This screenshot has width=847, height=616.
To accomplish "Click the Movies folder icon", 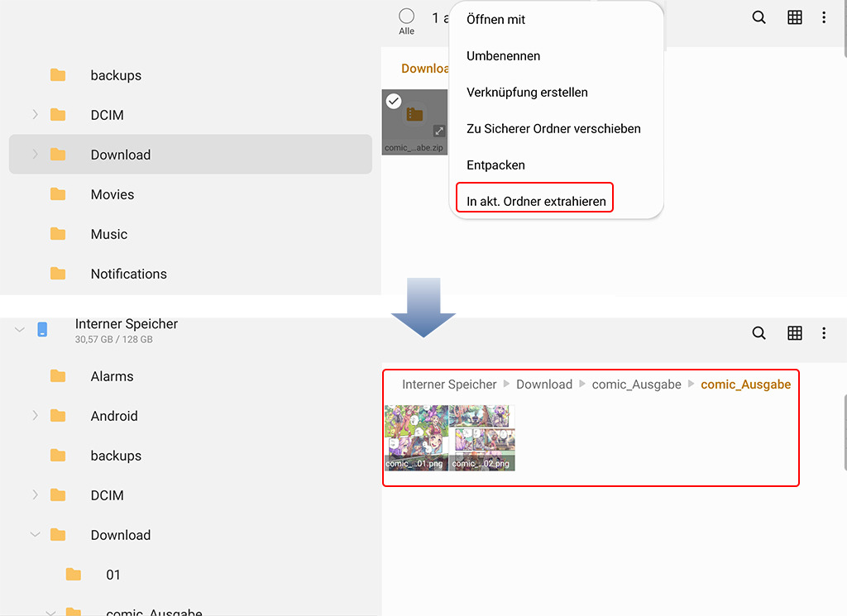I will 58,193.
